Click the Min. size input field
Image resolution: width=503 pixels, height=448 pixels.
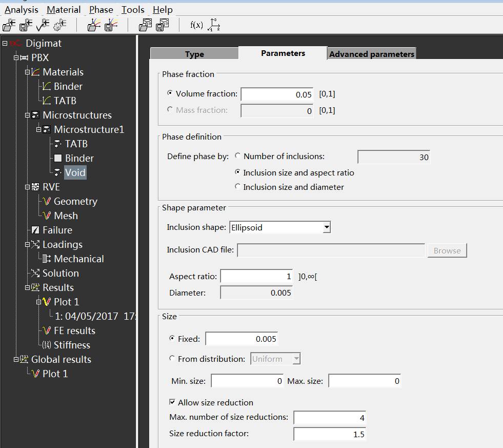pos(247,381)
